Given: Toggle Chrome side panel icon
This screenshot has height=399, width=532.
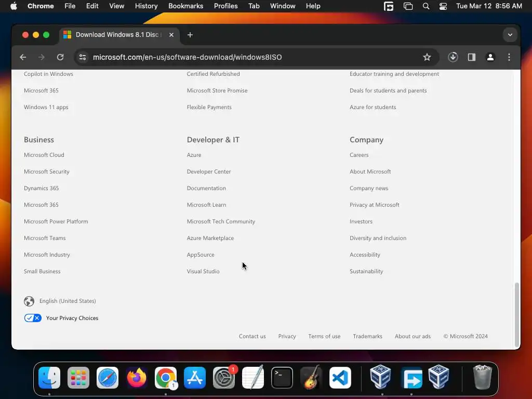Looking at the screenshot, I should (x=472, y=57).
